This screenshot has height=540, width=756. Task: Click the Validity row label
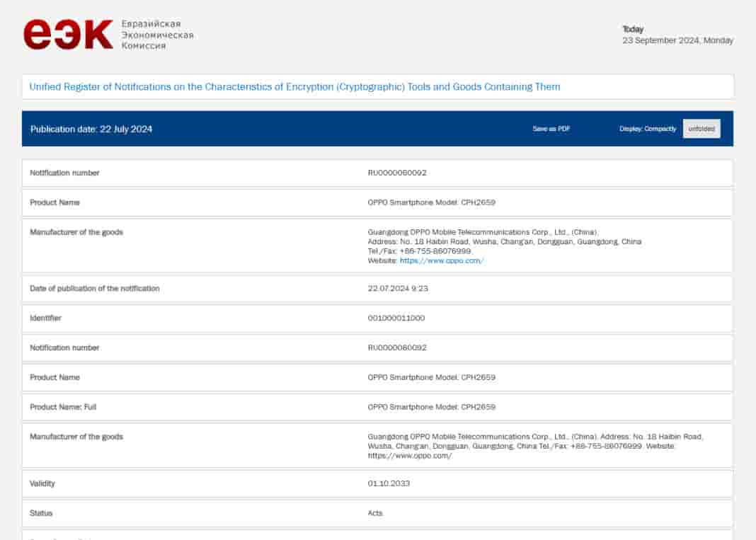[42, 483]
